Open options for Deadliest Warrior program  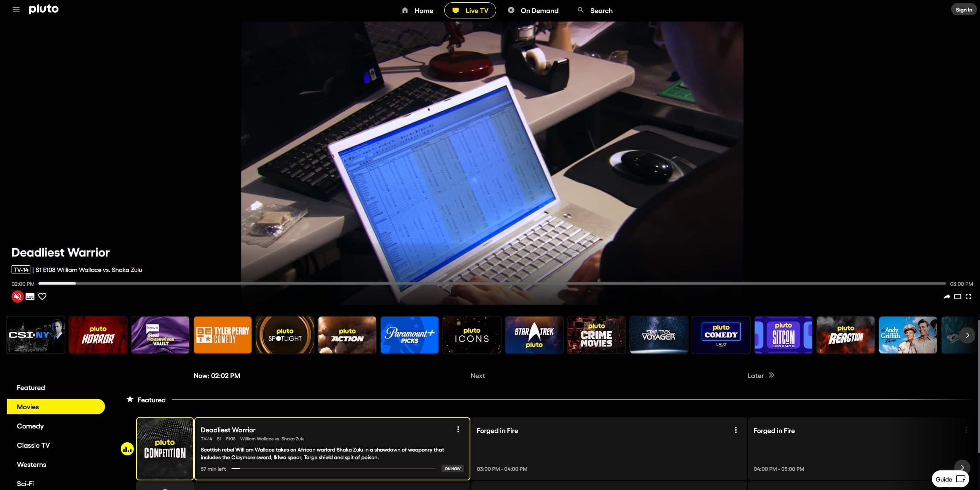(458, 429)
